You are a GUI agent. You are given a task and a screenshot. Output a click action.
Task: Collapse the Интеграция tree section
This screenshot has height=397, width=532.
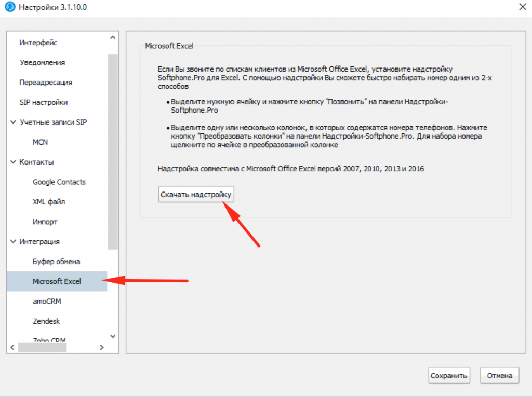[13, 242]
